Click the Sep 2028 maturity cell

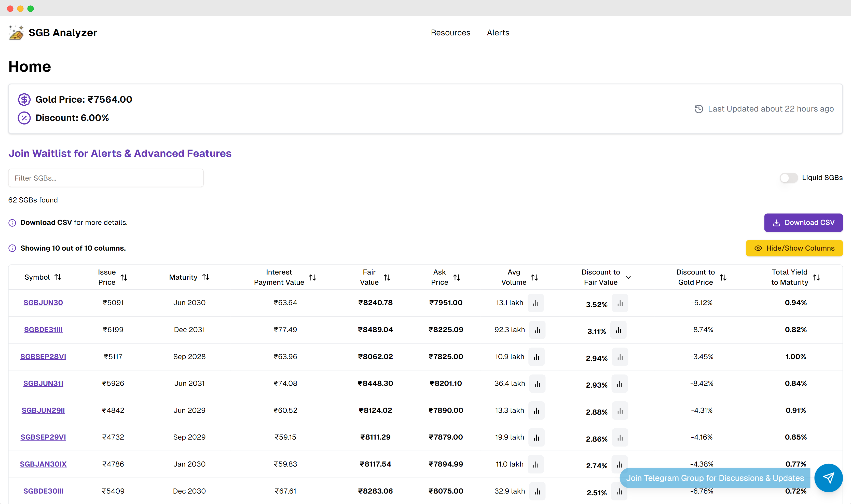189,357
